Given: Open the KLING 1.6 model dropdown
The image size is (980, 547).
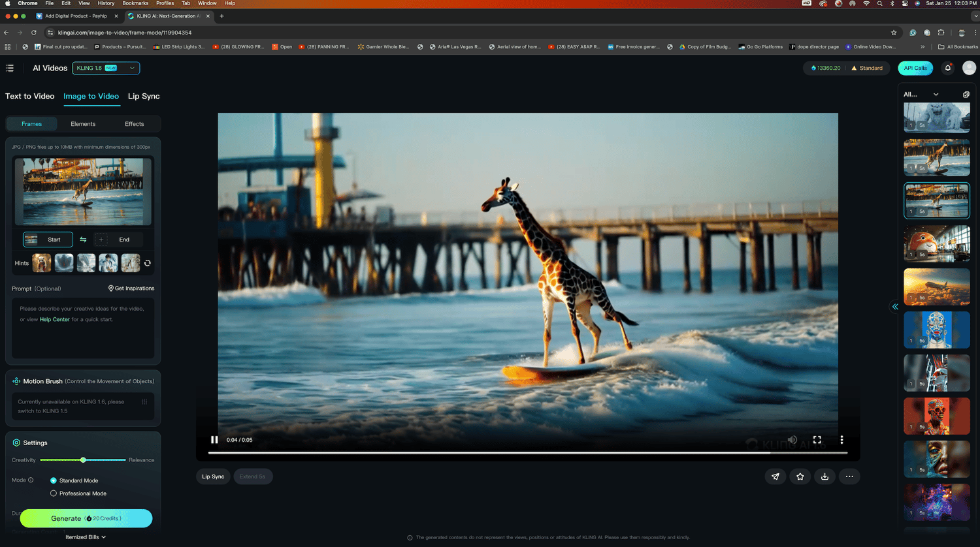Looking at the screenshot, I should point(106,68).
